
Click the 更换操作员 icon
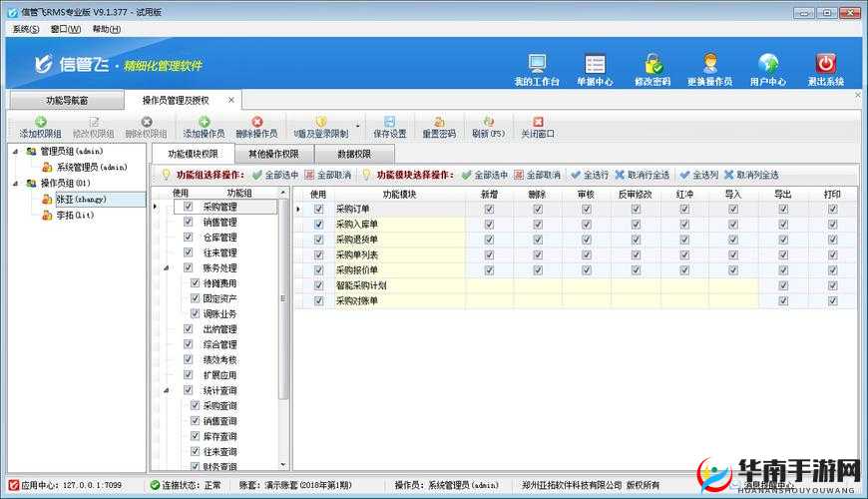point(709,66)
